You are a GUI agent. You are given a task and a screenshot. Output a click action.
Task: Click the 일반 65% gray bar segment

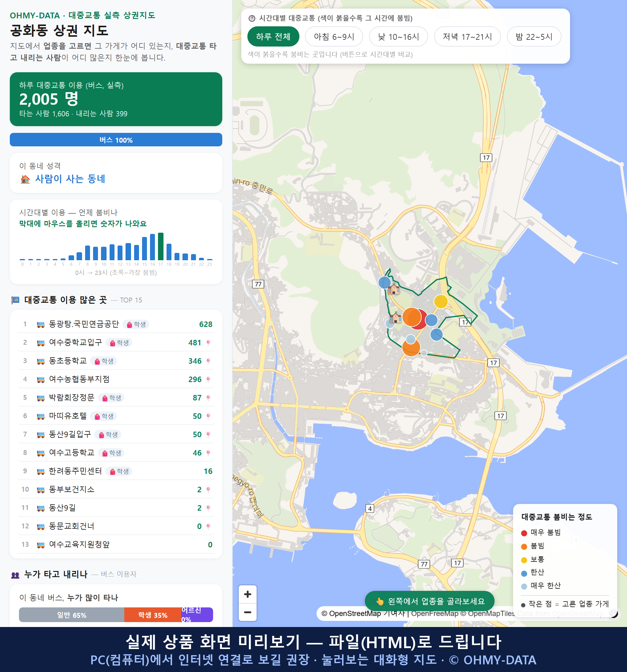72,615
